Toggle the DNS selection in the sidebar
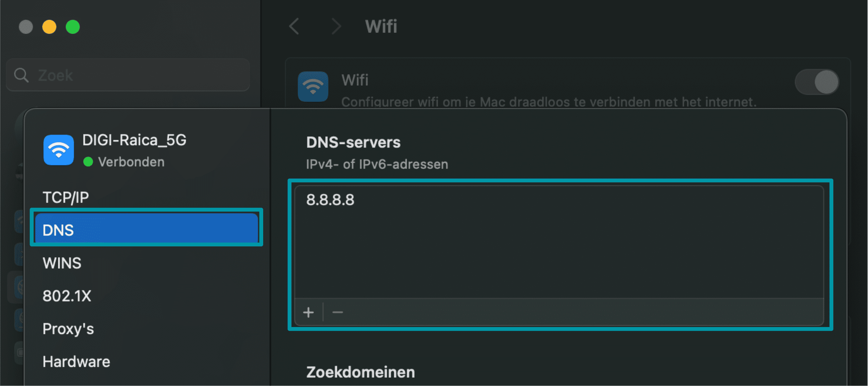This screenshot has width=868, height=386. point(146,229)
